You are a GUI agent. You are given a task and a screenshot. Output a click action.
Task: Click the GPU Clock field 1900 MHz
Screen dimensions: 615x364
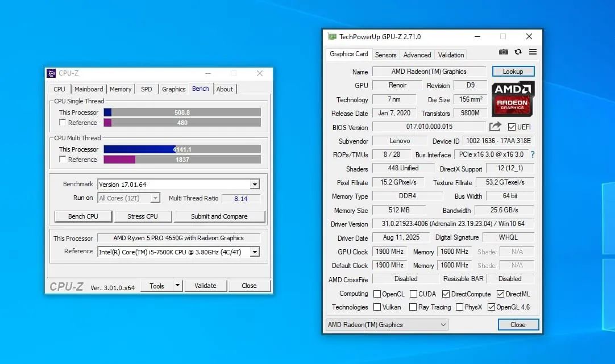click(389, 251)
